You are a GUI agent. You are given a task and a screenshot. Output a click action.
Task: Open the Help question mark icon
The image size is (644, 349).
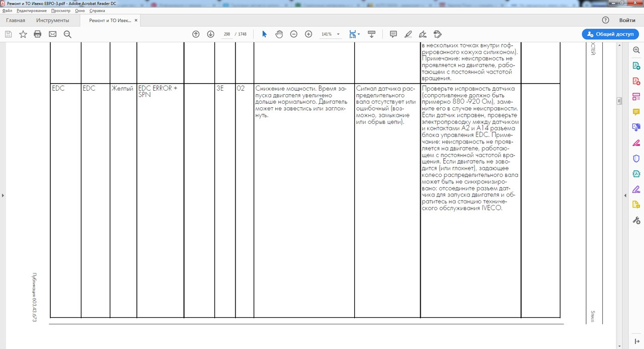pos(606,20)
